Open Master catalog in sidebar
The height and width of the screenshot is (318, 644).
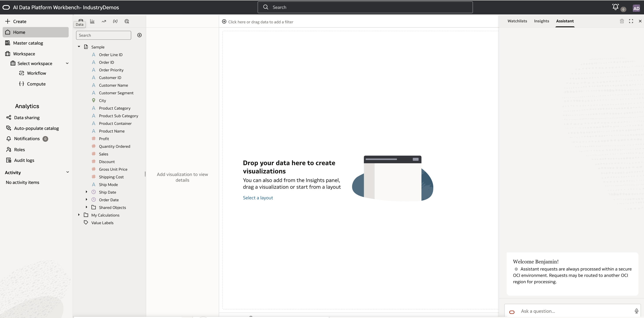coord(28,43)
